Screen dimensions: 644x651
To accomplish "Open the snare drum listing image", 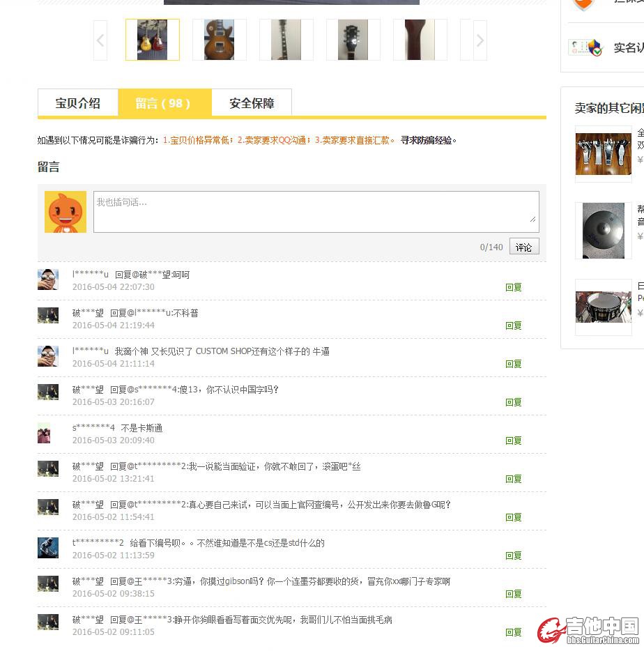I will [604, 307].
